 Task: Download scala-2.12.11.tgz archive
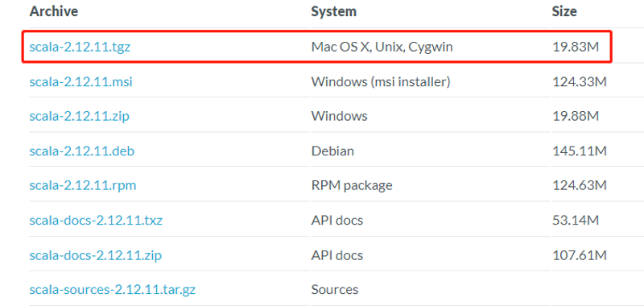click(x=80, y=47)
